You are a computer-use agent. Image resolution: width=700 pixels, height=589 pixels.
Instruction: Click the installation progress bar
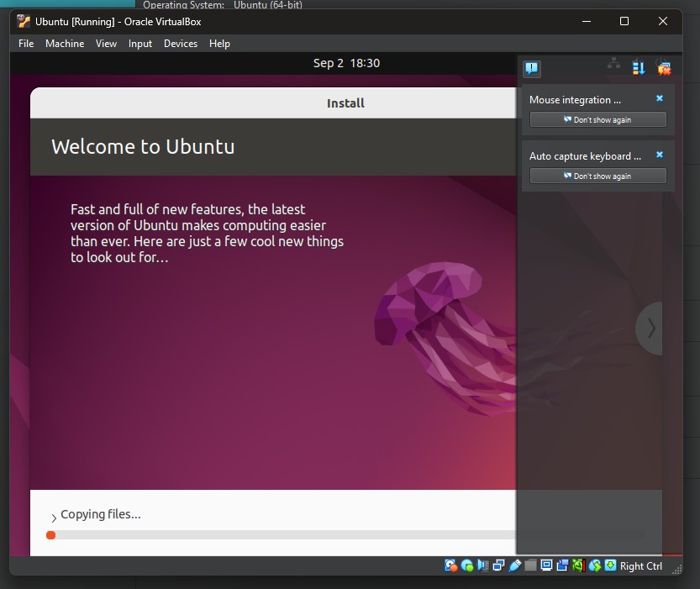pos(277,535)
